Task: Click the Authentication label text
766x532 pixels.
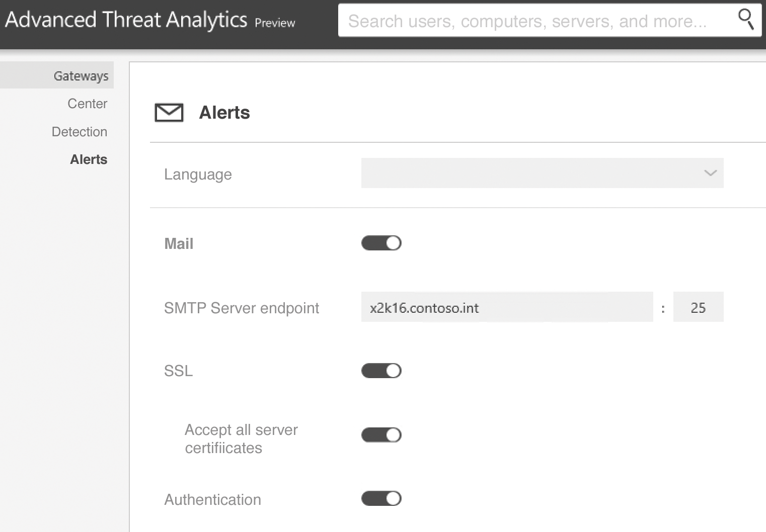Action: (x=212, y=499)
